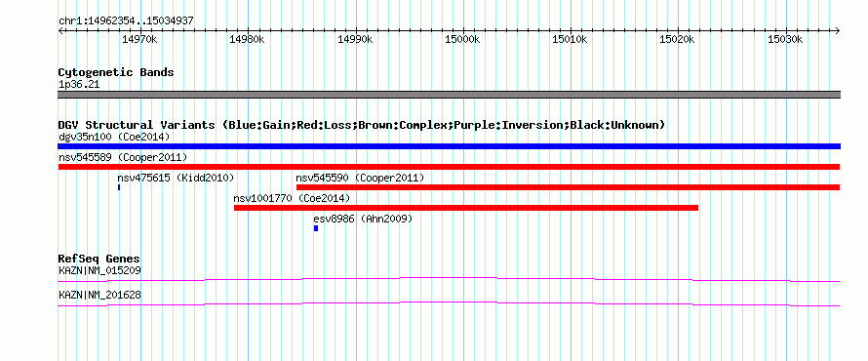Open the nsv545589 (Cooper2011) label

[123, 157]
